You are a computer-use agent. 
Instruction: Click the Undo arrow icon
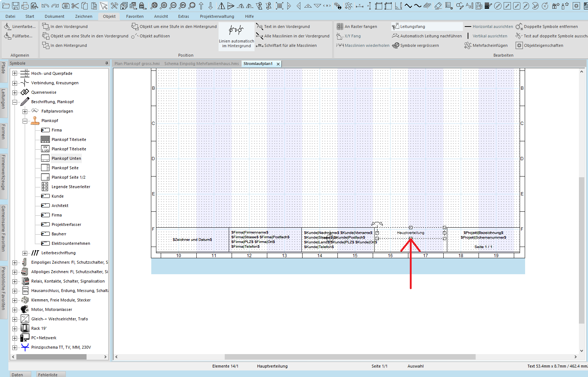click(x=45, y=6)
